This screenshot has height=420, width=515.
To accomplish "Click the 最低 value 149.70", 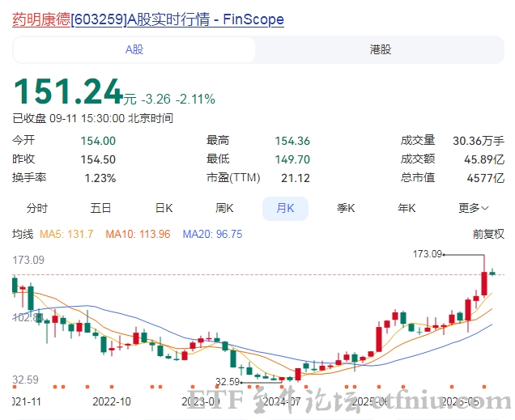I will (x=292, y=159).
